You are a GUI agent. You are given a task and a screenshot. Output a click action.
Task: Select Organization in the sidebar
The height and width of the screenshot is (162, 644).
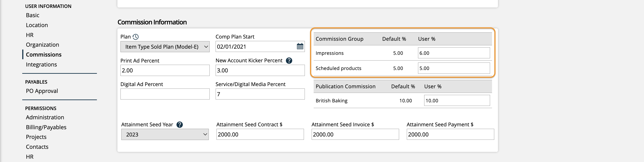pos(43,45)
